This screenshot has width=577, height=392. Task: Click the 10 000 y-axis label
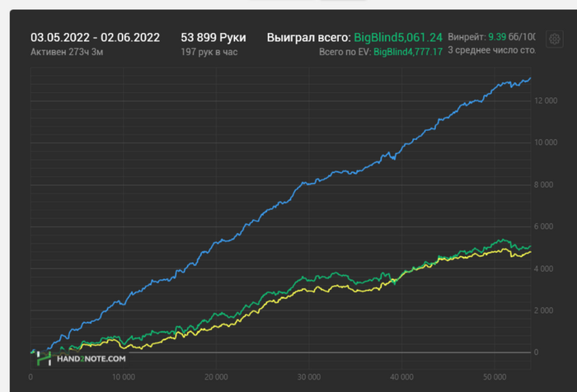coord(546,142)
